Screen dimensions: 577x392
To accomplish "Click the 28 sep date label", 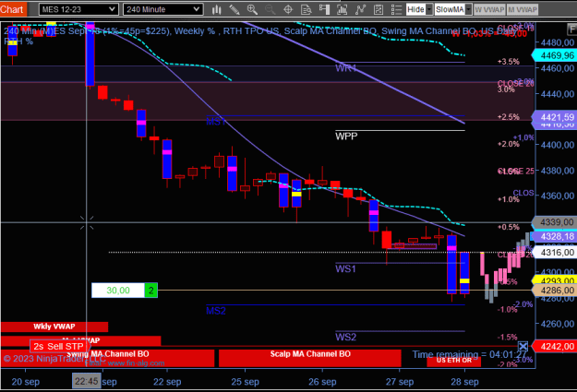I will click(x=464, y=382).
